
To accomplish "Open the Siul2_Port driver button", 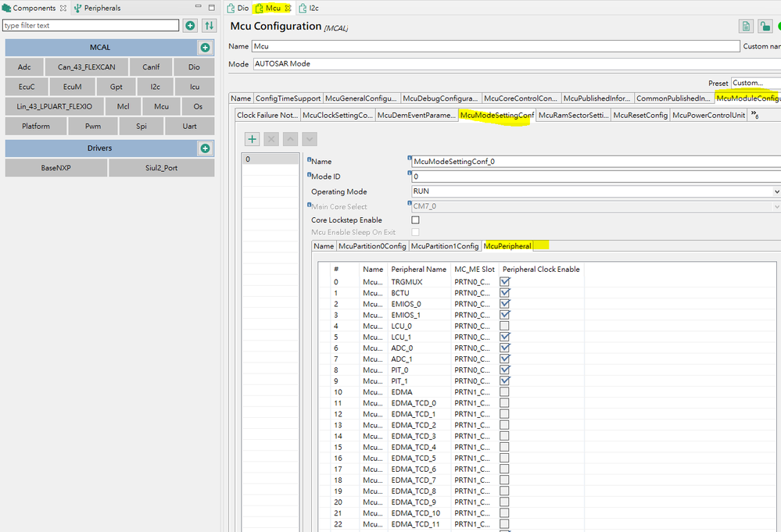I will (161, 168).
